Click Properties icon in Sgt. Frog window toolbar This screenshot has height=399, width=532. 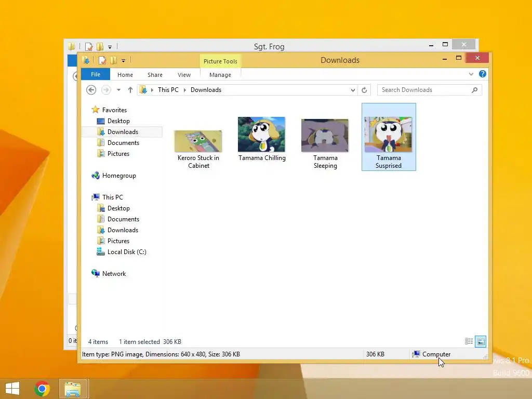[88, 46]
